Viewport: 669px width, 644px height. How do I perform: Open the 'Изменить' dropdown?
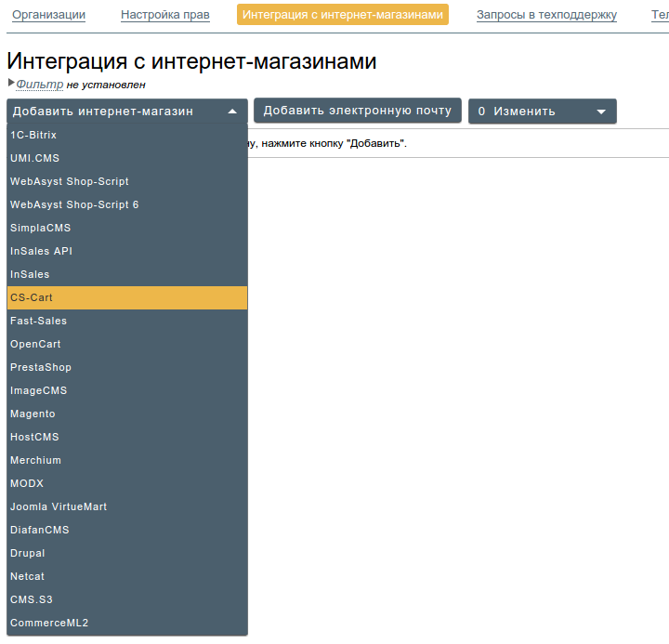point(542,112)
